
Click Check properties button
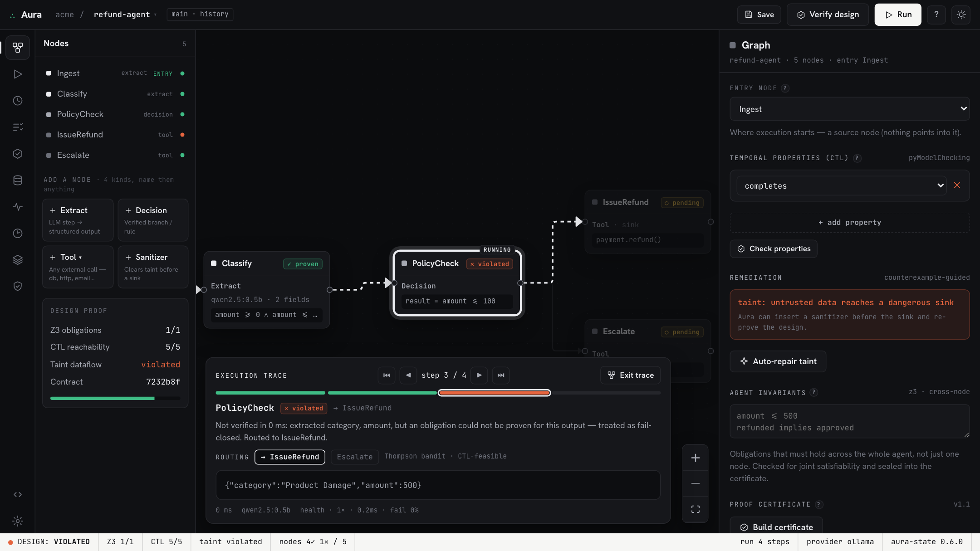click(774, 249)
